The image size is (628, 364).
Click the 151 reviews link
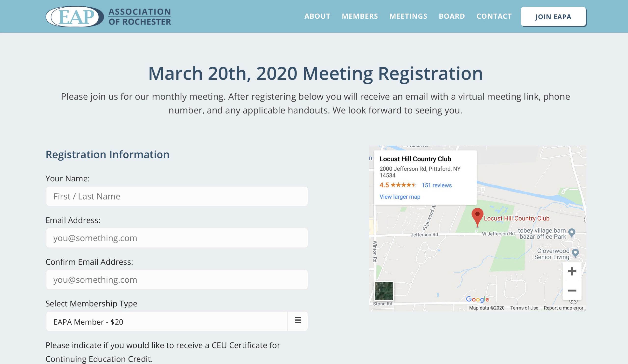(436, 185)
